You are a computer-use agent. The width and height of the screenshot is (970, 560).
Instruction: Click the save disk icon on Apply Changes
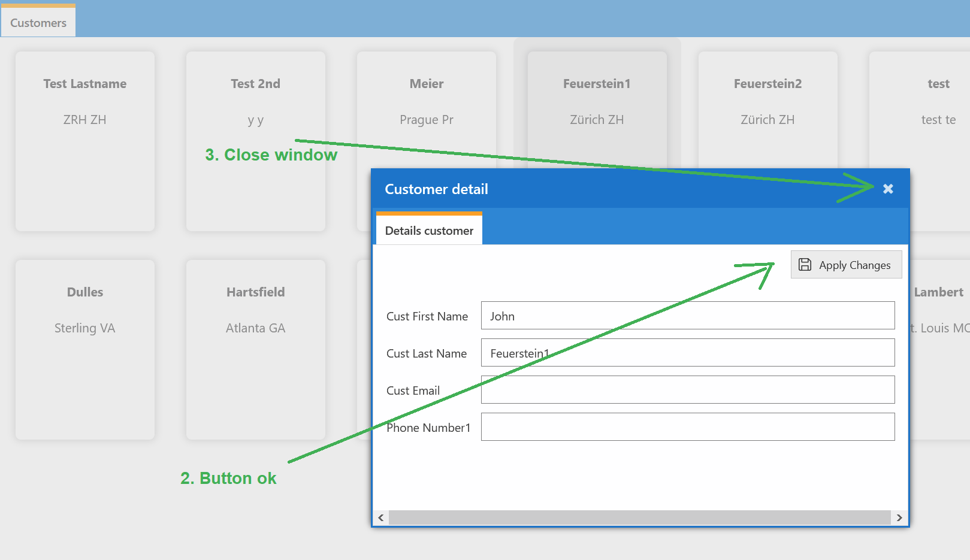(x=805, y=264)
